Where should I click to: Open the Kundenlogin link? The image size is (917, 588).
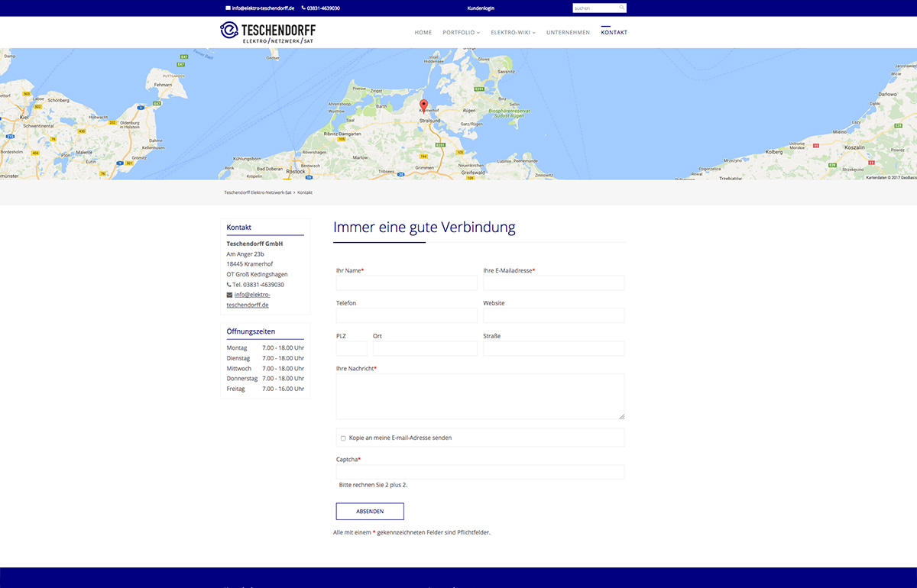point(481,8)
